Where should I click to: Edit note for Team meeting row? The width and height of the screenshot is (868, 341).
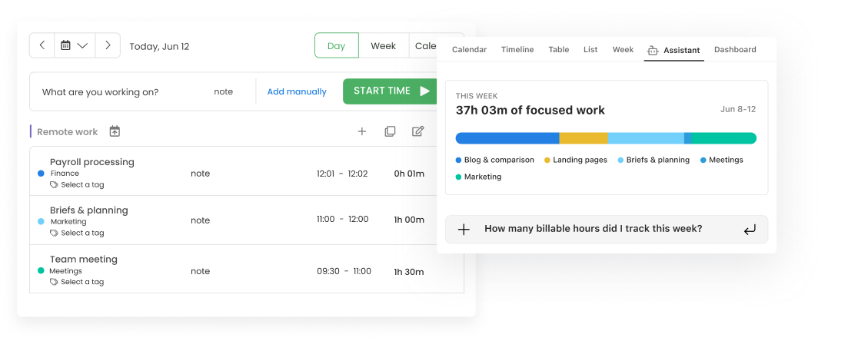click(x=201, y=271)
